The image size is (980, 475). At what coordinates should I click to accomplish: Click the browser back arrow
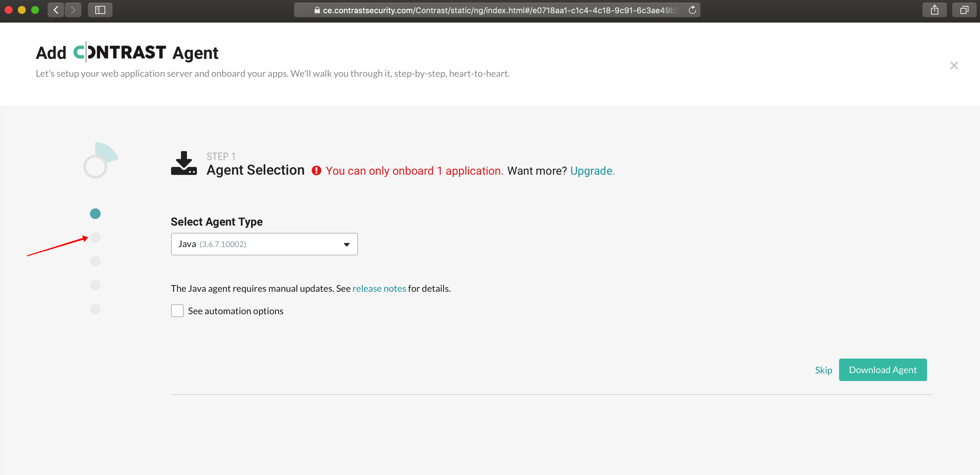coord(56,10)
